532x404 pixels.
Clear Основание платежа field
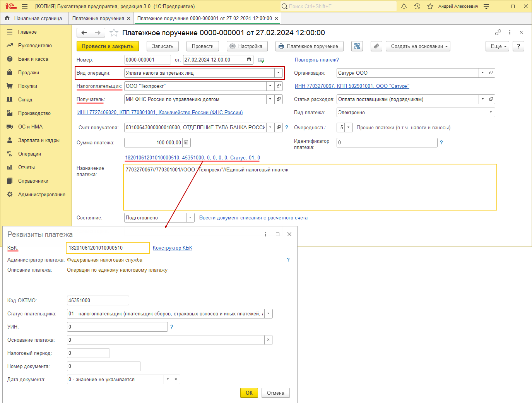pyautogui.click(x=269, y=340)
